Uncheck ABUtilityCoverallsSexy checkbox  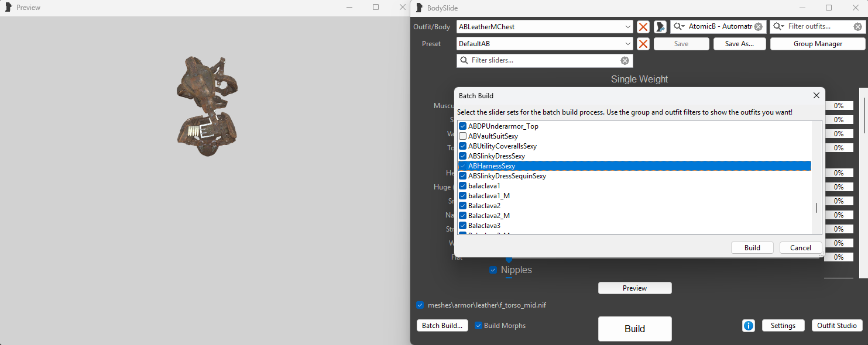(463, 146)
